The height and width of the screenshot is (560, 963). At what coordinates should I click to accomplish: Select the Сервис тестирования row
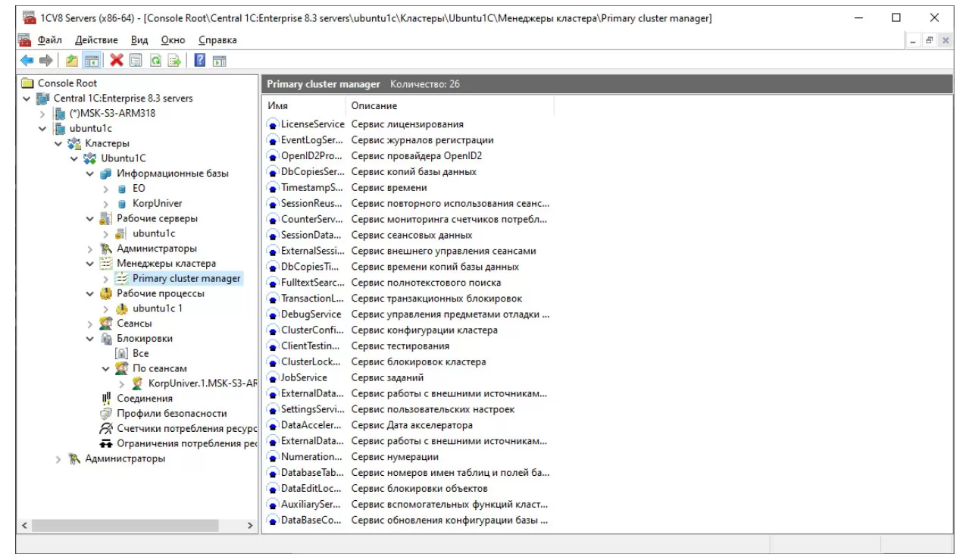click(408, 346)
